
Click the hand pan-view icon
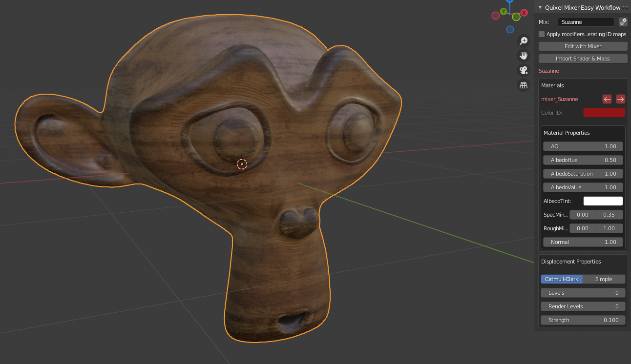tap(524, 56)
